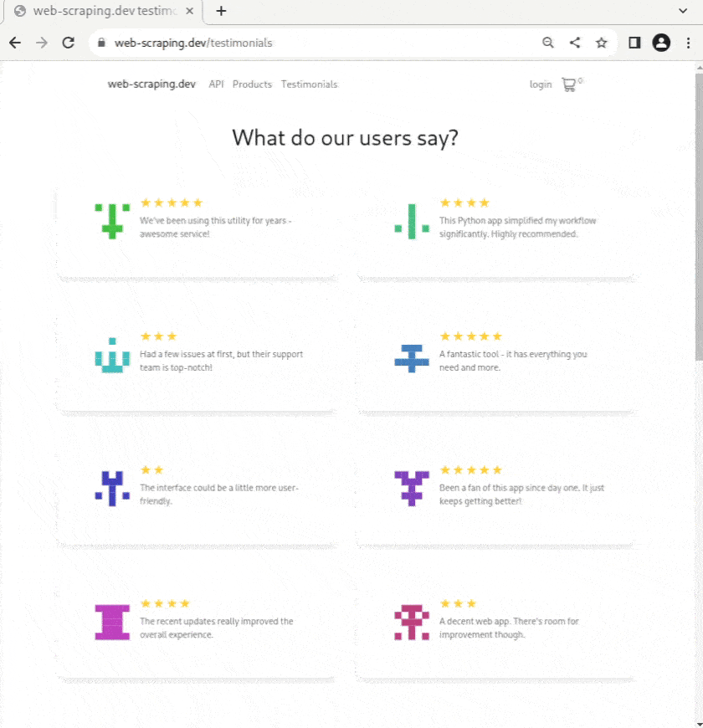Expand the tab search chevron

[683, 11]
